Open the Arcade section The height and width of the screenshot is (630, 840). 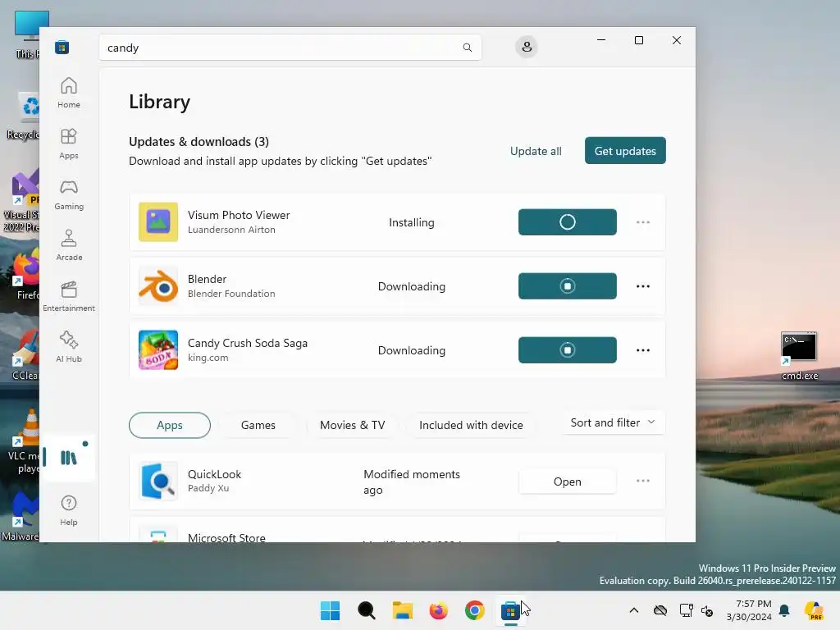69,245
